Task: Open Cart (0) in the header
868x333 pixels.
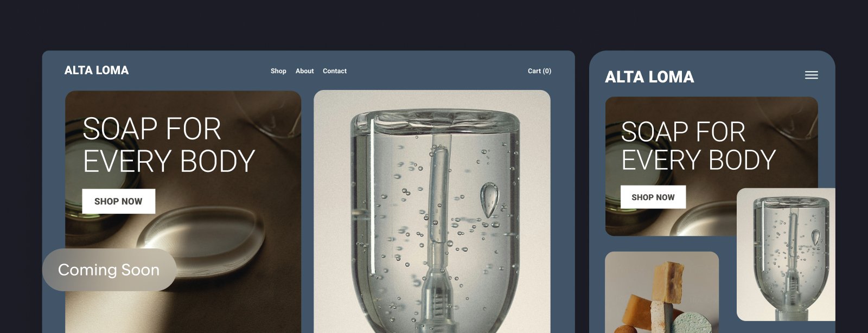Action: [539, 71]
